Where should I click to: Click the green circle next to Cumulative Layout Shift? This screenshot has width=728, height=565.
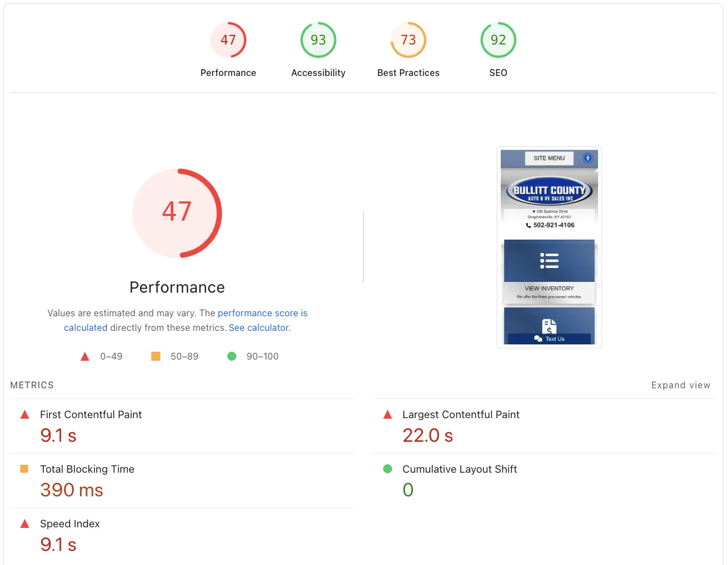[x=388, y=469]
